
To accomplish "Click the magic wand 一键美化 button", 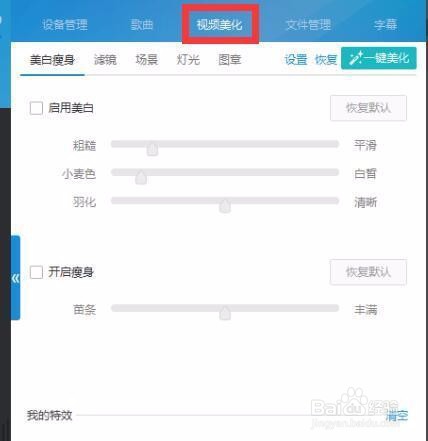I will [x=379, y=58].
